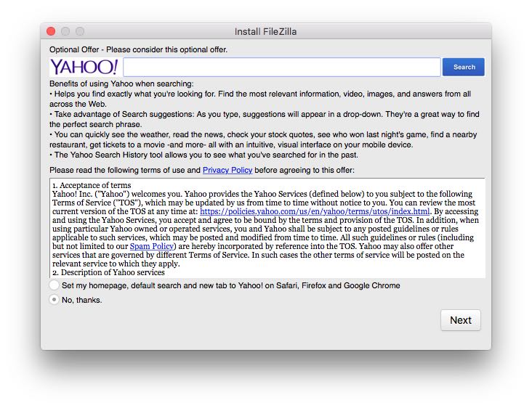Click the '1. Acceptance of terms' heading

point(92,185)
